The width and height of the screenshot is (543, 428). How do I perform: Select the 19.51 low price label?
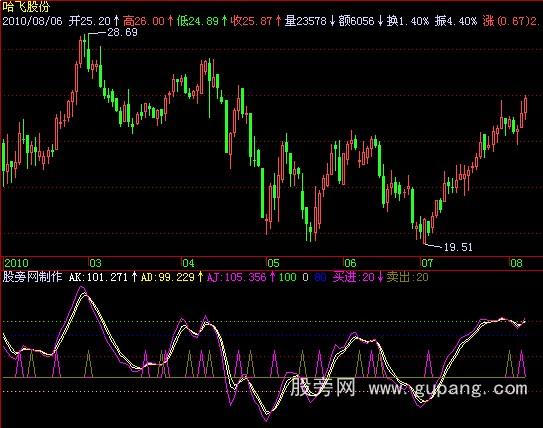pos(458,247)
